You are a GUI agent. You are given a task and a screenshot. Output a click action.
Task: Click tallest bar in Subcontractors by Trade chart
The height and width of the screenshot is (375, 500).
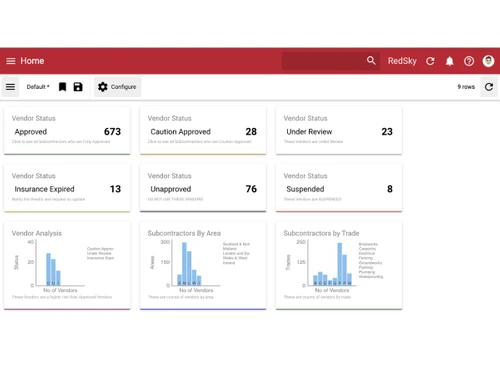pos(340,264)
